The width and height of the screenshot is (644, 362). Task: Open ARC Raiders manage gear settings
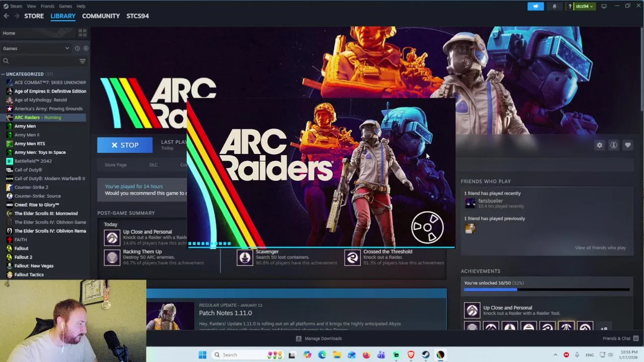coord(599,145)
